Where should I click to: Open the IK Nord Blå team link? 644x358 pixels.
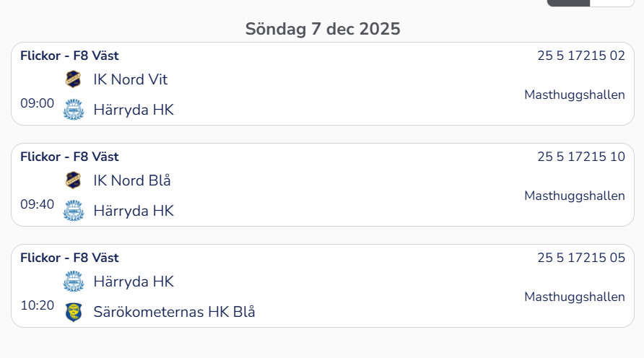(132, 180)
